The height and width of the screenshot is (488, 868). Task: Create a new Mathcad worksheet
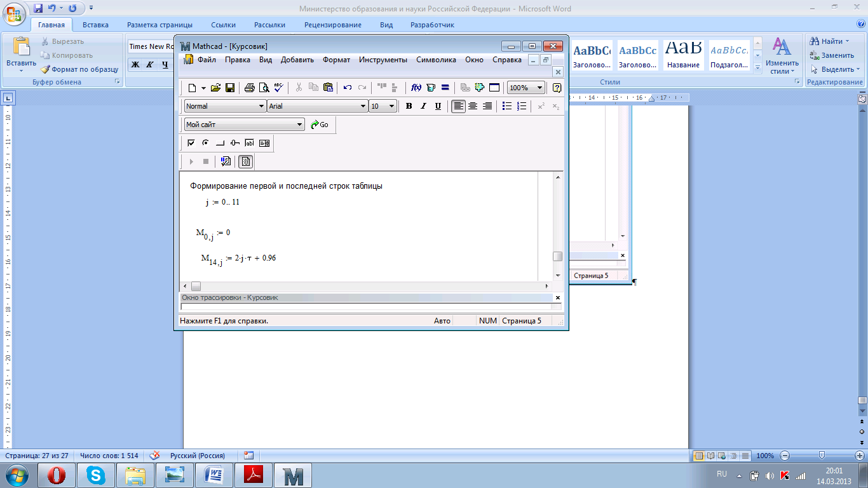point(192,88)
